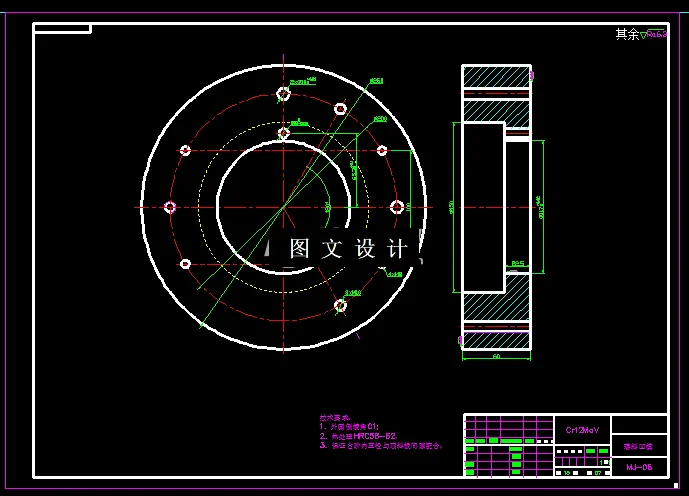Pick the Ø351 diameter leader label
Image resolution: width=689 pixels, height=496 pixels.
point(376,81)
